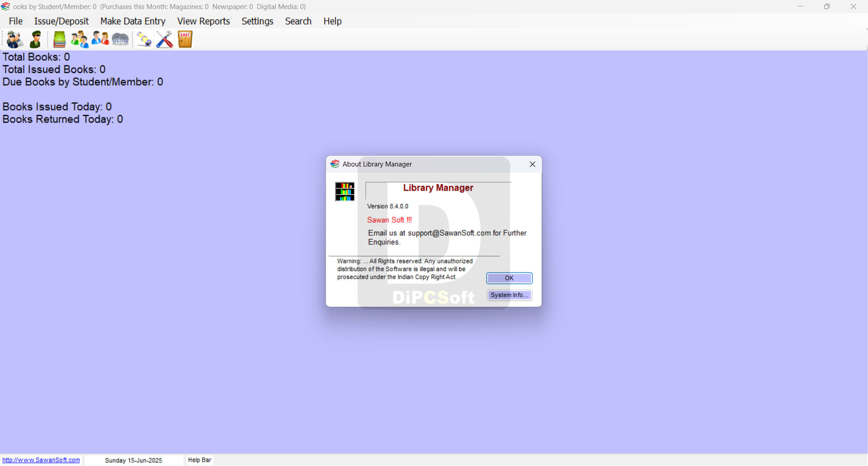Click the app icon in main window title bar

5,6
